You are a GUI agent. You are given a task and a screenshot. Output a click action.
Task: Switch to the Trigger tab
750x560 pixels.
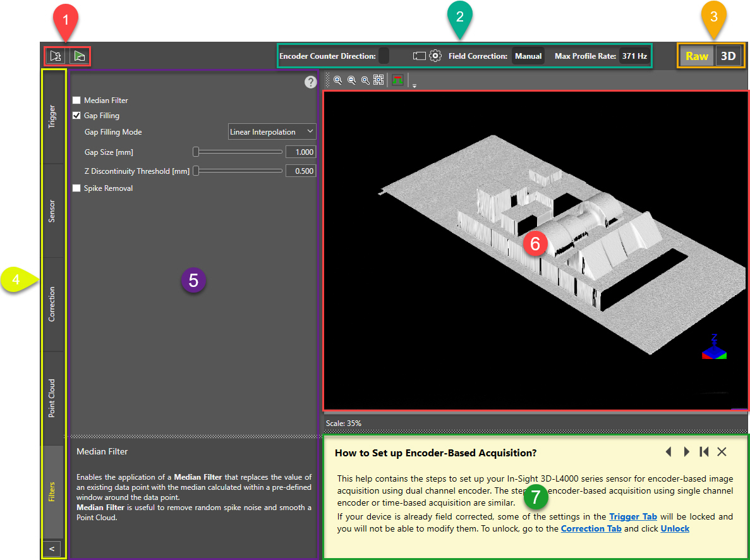[x=52, y=117]
